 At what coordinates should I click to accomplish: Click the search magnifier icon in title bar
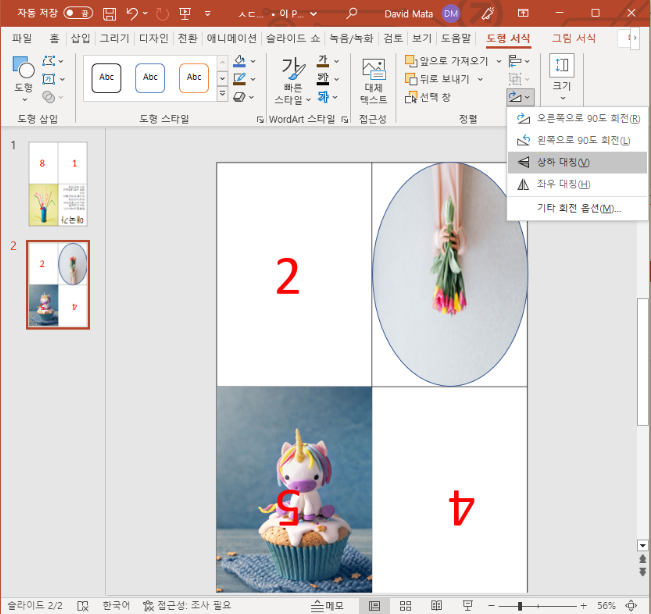tap(352, 14)
